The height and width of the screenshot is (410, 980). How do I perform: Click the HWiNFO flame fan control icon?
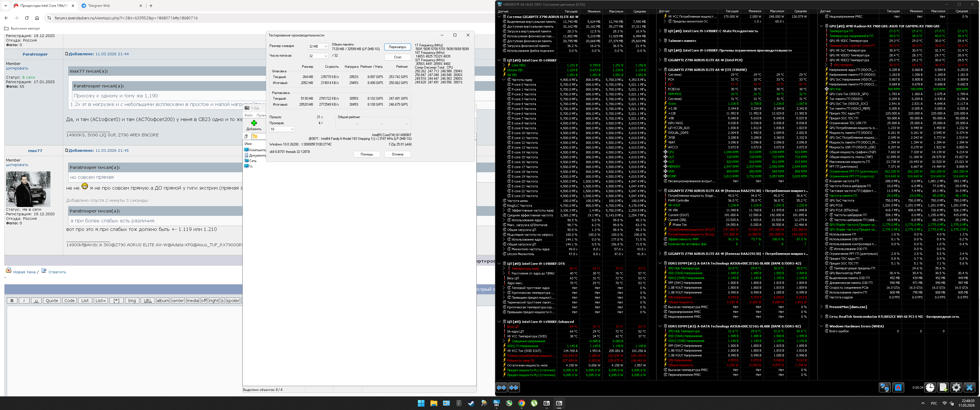point(898,388)
